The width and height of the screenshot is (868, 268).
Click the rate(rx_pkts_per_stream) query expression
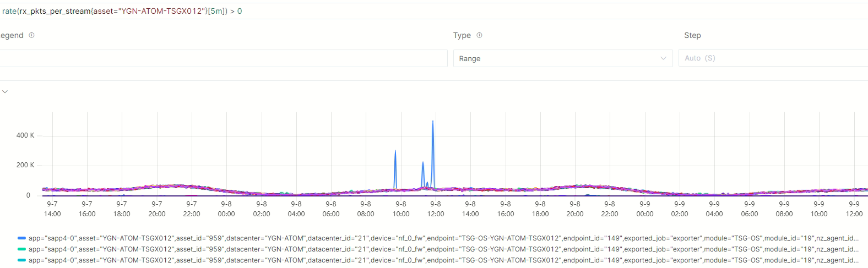(x=122, y=11)
